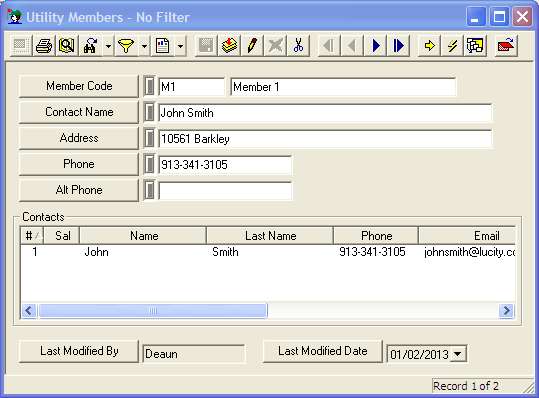This screenshot has width=539, height=398.
Task: Toggle the marker beside Phone field
Action: click(150, 164)
